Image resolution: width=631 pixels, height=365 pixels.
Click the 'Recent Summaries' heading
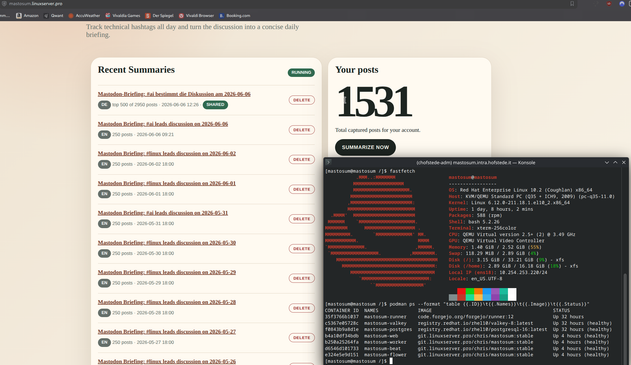[x=136, y=70]
